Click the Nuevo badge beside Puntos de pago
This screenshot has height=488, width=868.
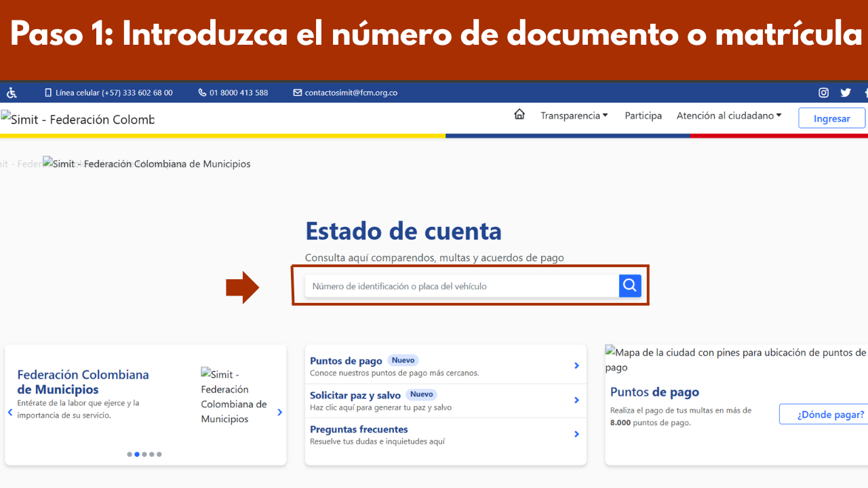pyautogui.click(x=403, y=360)
